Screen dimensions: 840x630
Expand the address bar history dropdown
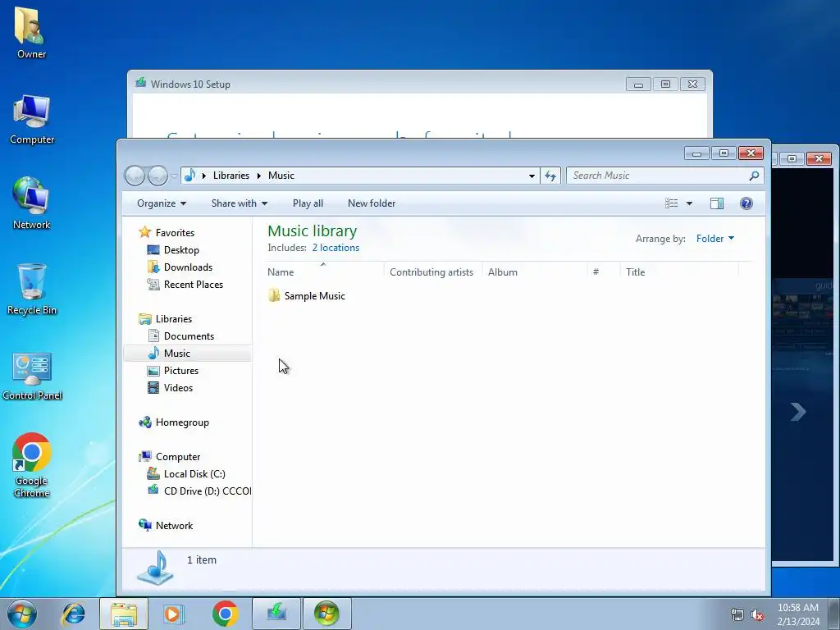pyautogui.click(x=532, y=176)
